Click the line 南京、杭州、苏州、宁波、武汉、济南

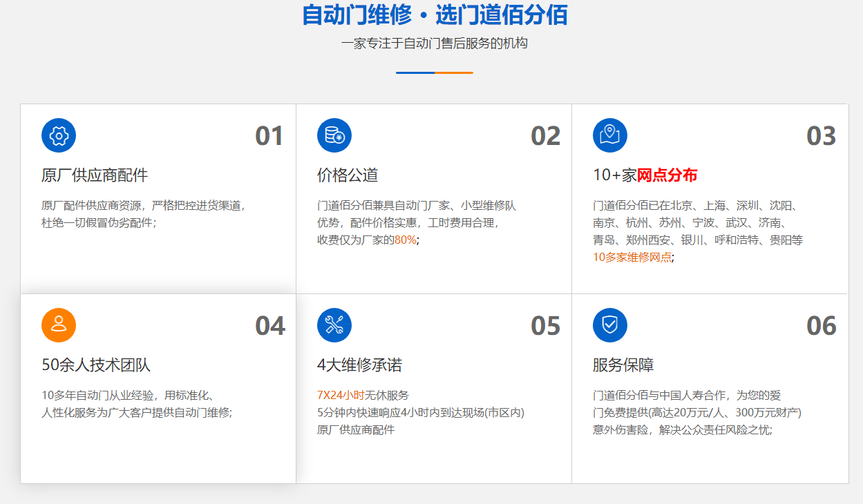pyautogui.click(x=691, y=223)
